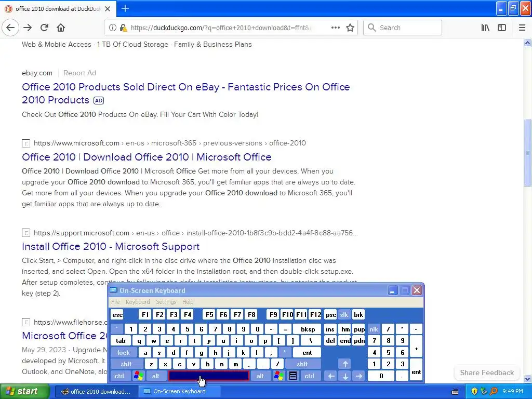Click the Firefox Search box
The height and width of the screenshot is (399, 532).
[x=403, y=28]
